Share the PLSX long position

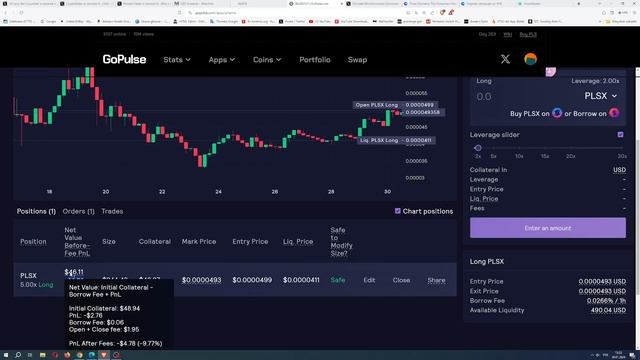coord(436,280)
